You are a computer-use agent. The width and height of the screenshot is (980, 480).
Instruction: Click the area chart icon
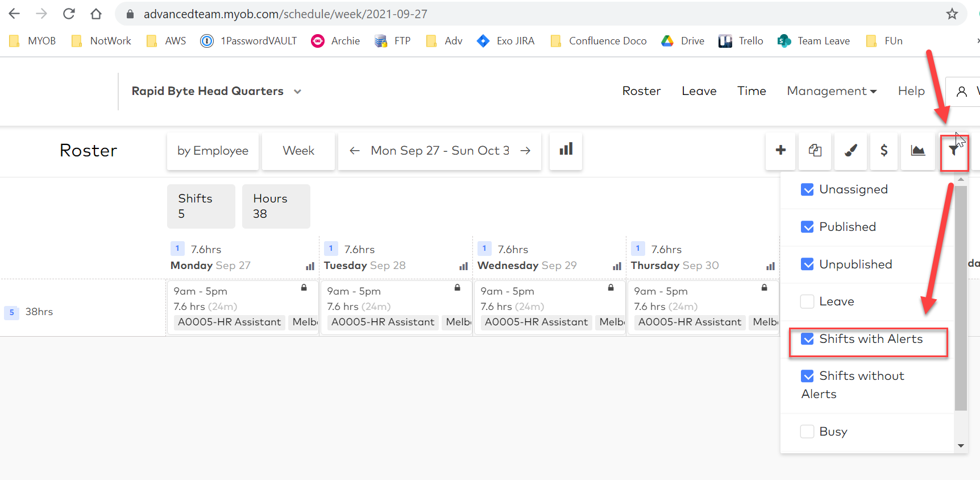coord(917,150)
